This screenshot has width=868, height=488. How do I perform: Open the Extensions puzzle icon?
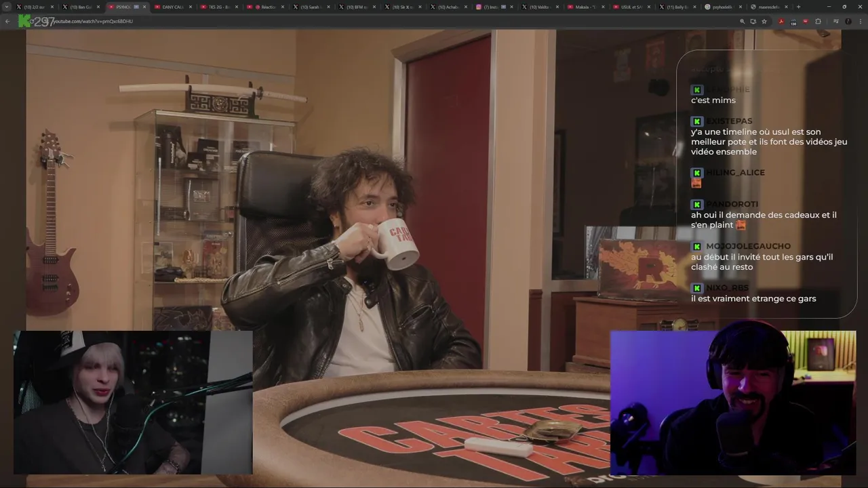[x=818, y=22]
